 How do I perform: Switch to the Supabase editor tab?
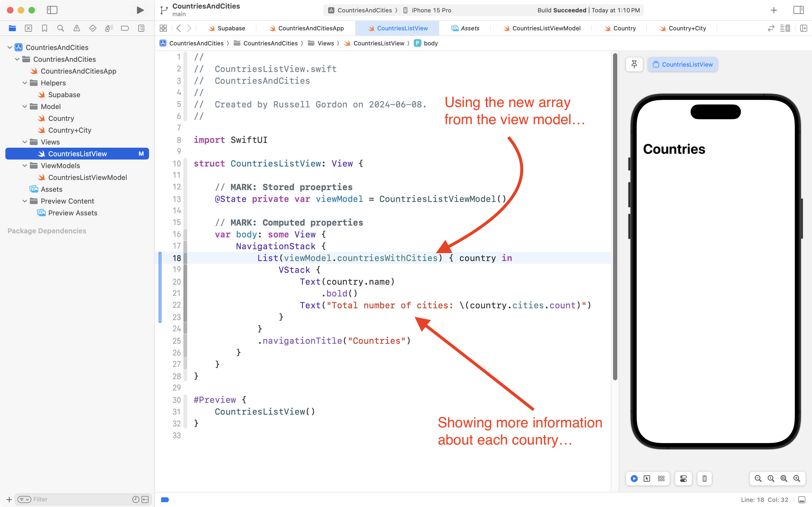pos(231,28)
